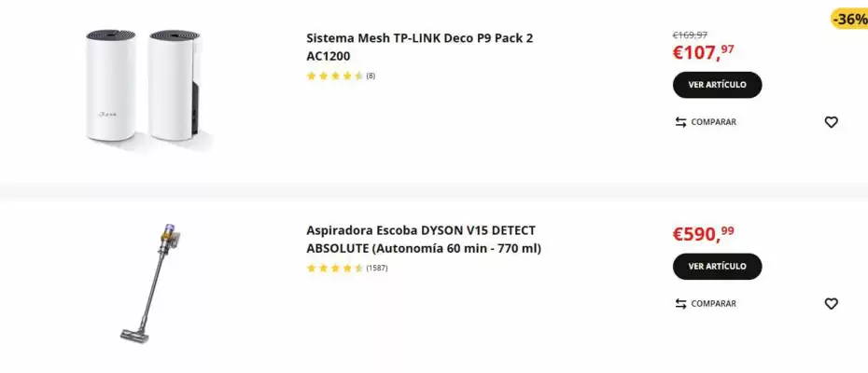Click 'Comparar' label on the Dyson vacuum
The height and width of the screenshot is (373, 868).
pyautogui.click(x=713, y=304)
